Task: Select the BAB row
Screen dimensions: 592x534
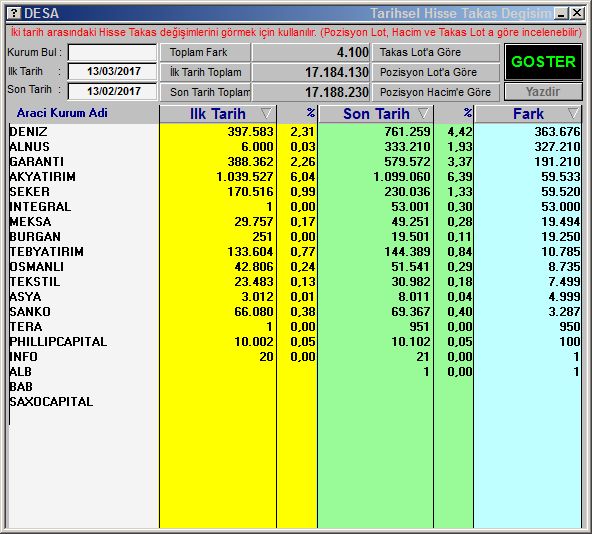Action: tap(295, 387)
